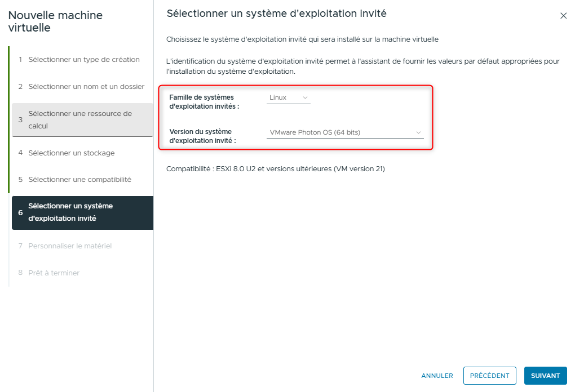The width and height of the screenshot is (575, 392).
Task: Click the Version du système d'exploitation invité label
Action: point(202,136)
